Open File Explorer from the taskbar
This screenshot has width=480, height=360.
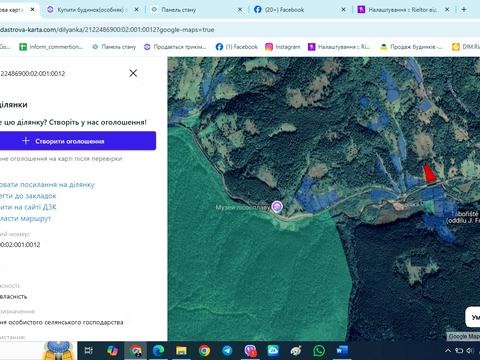coord(181,351)
